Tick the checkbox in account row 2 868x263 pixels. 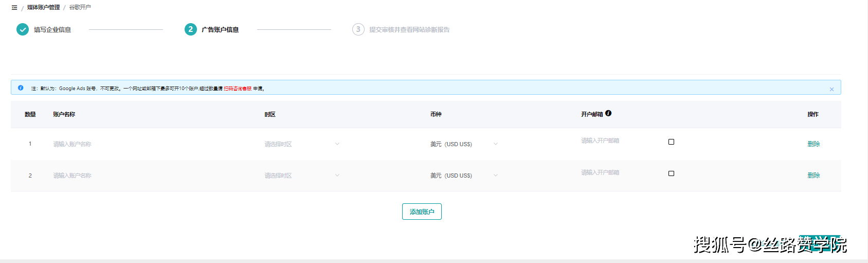[671, 173]
